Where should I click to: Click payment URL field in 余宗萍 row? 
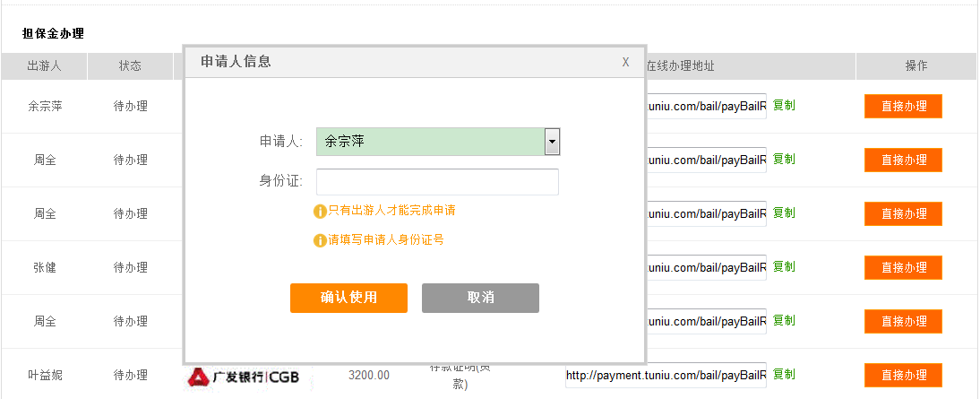(x=706, y=106)
